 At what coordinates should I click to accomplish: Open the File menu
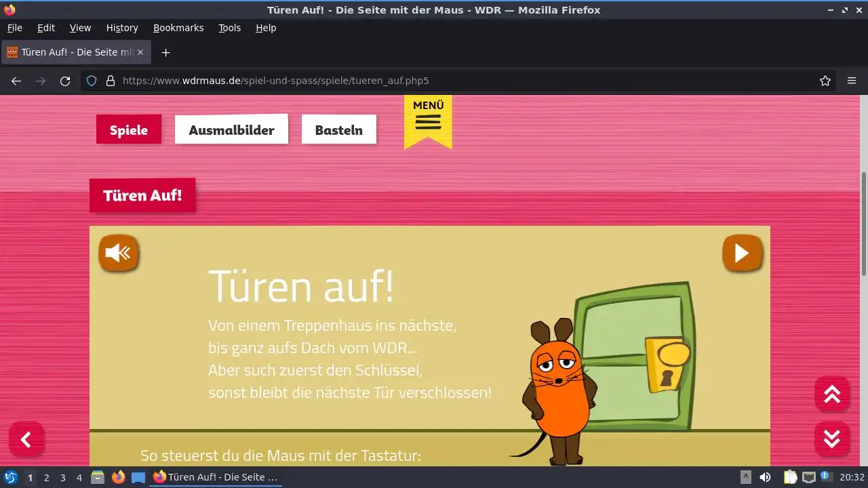(14, 28)
